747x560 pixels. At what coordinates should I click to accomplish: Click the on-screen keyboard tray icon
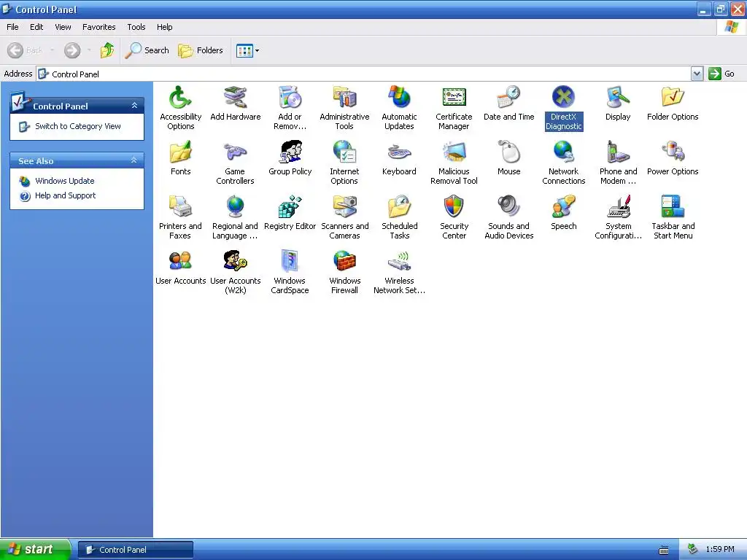[x=664, y=550]
